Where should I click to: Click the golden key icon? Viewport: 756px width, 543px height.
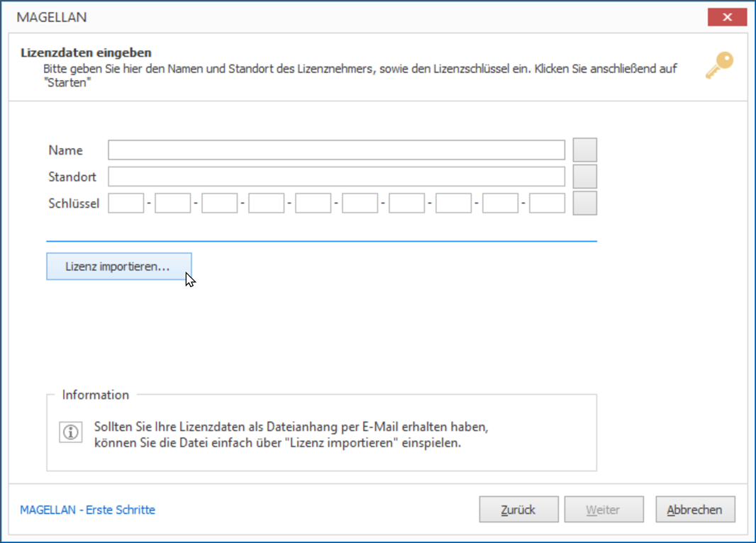719,65
